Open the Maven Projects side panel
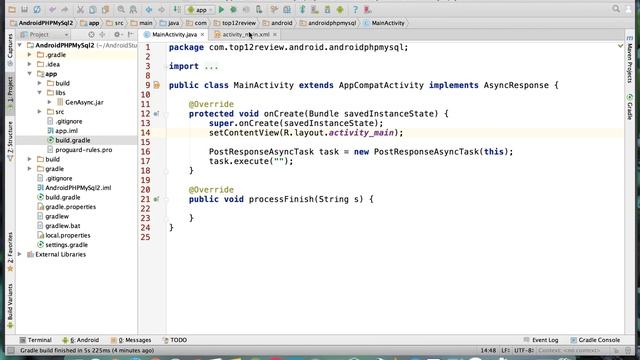The height and width of the screenshot is (360, 640). (629, 59)
